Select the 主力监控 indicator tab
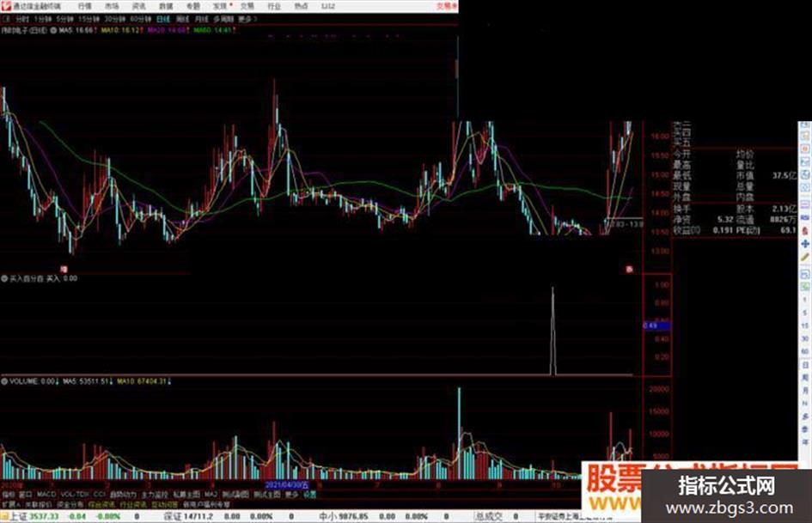The width and height of the screenshot is (812, 523). tap(155, 495)
